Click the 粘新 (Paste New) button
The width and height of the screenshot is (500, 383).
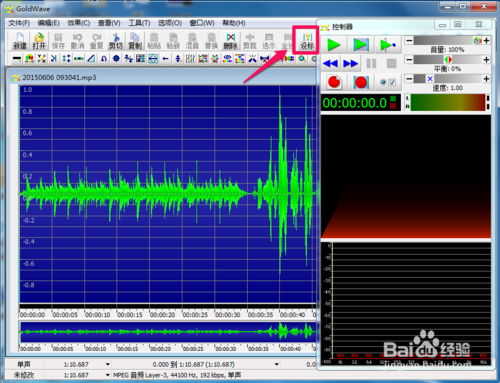(x=173, y=41)
